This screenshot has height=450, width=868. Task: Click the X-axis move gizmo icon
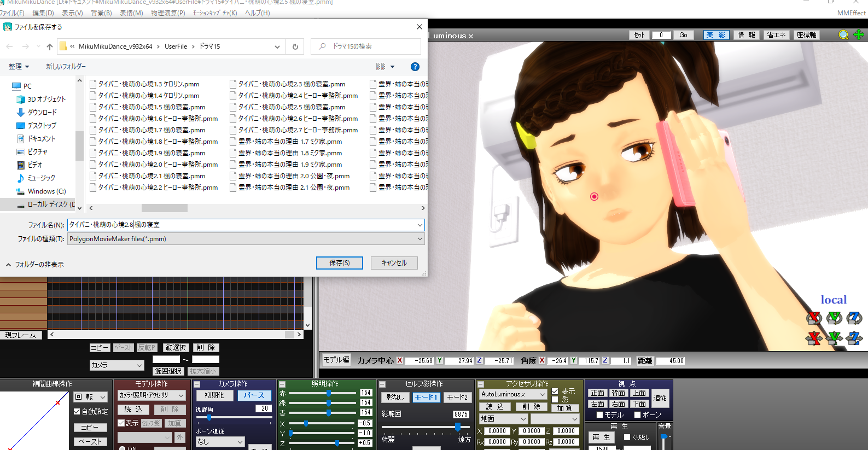click(x=814, y=338)
